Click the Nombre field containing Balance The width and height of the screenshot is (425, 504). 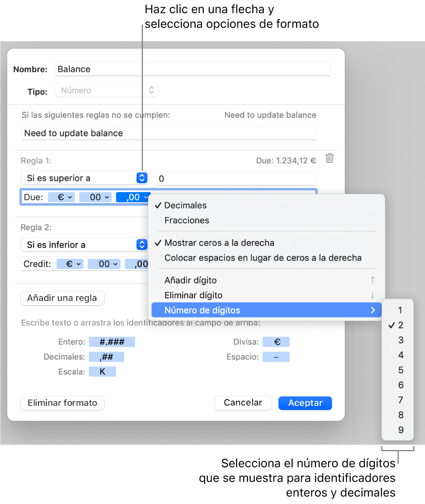pyautogui.click(x=193, y=69)
